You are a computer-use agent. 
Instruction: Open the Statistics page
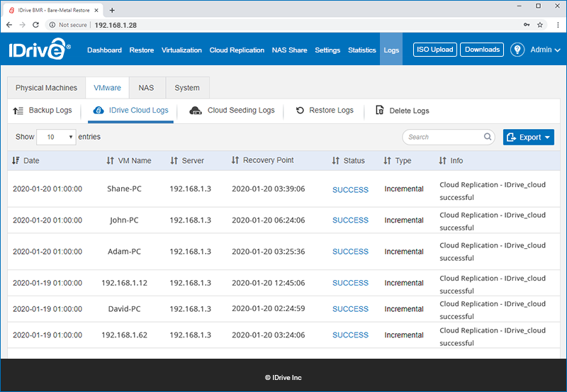[x=362, y=50]
